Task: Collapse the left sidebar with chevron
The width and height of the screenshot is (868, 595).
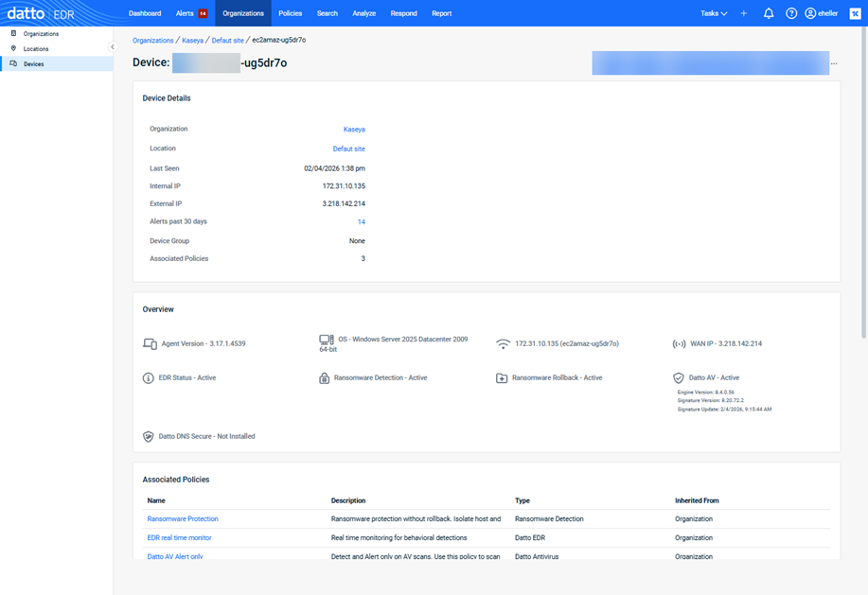Action: point(113,47)
